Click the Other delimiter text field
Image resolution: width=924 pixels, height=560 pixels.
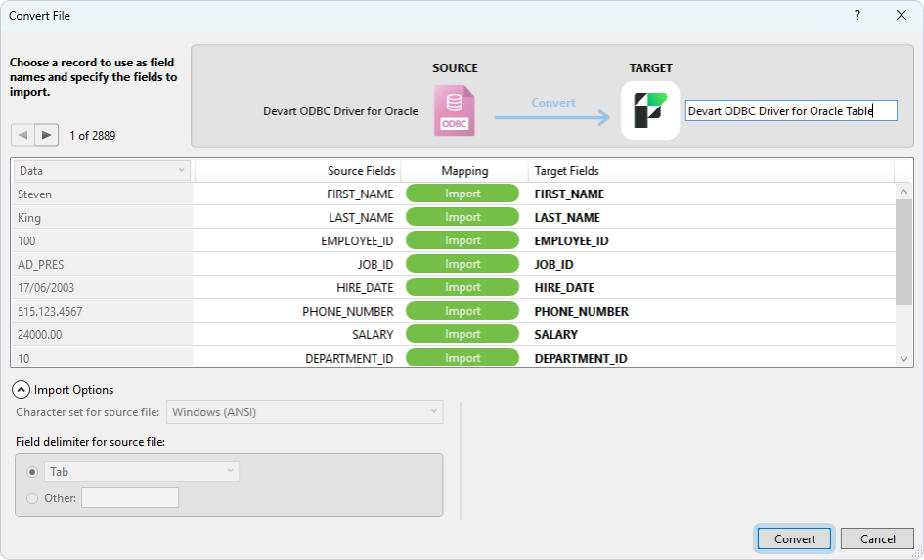(130, 497)
